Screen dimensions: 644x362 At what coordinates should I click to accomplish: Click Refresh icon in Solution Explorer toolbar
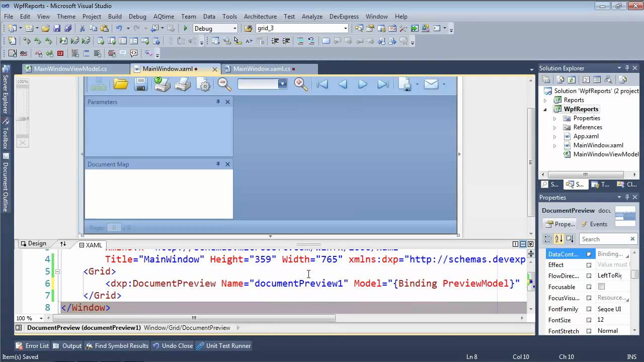pos(572,79)
